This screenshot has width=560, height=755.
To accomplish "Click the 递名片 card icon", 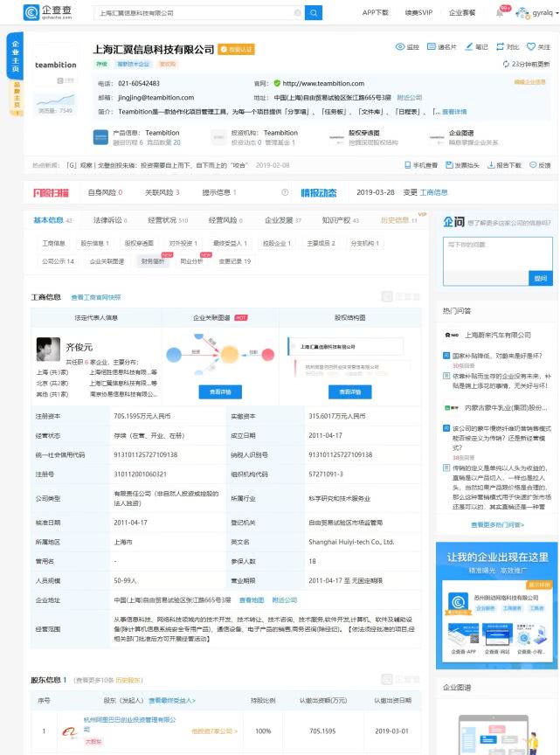I will tap(432, 46).
